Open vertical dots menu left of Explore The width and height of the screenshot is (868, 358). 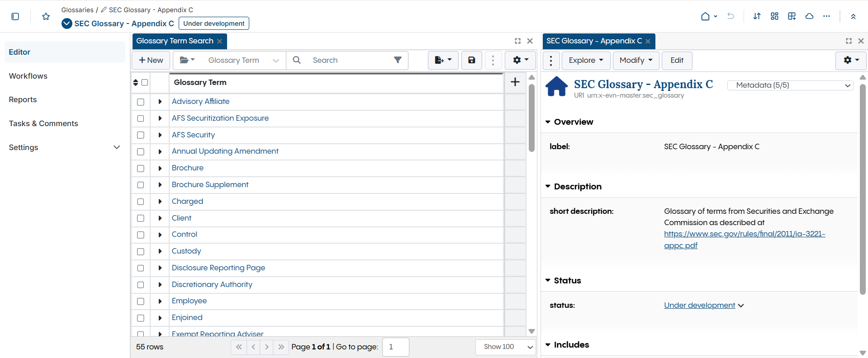[x=550, y=60]
